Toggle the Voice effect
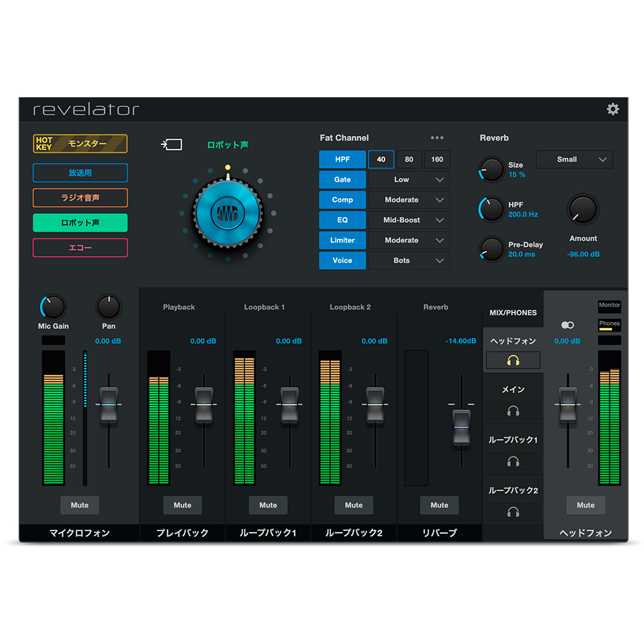The height and width of the screenshot is (644, 644). click(342, 260)
